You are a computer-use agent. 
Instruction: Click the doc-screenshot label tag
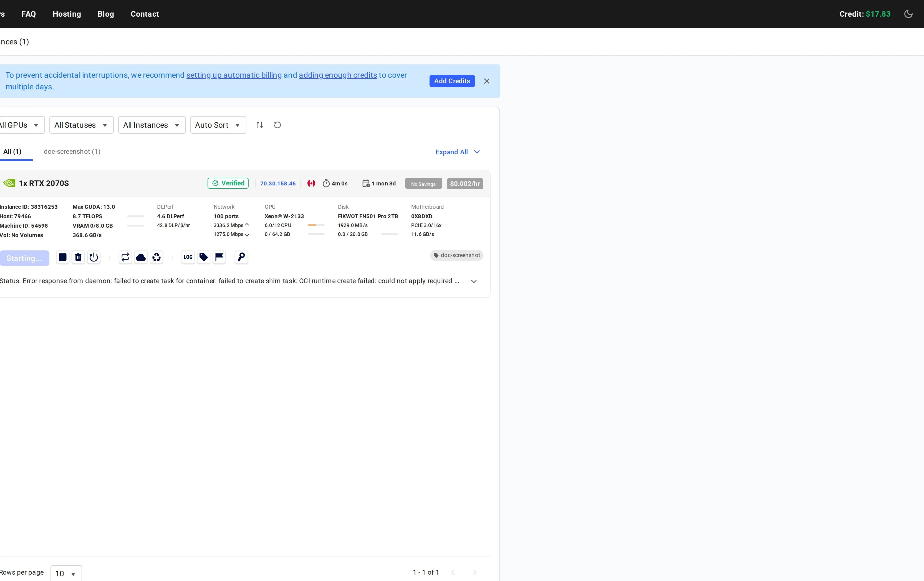point(457,255)
